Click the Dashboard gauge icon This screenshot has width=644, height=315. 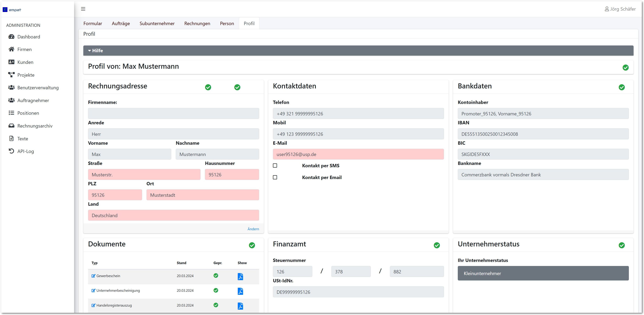tap(11, 37)
